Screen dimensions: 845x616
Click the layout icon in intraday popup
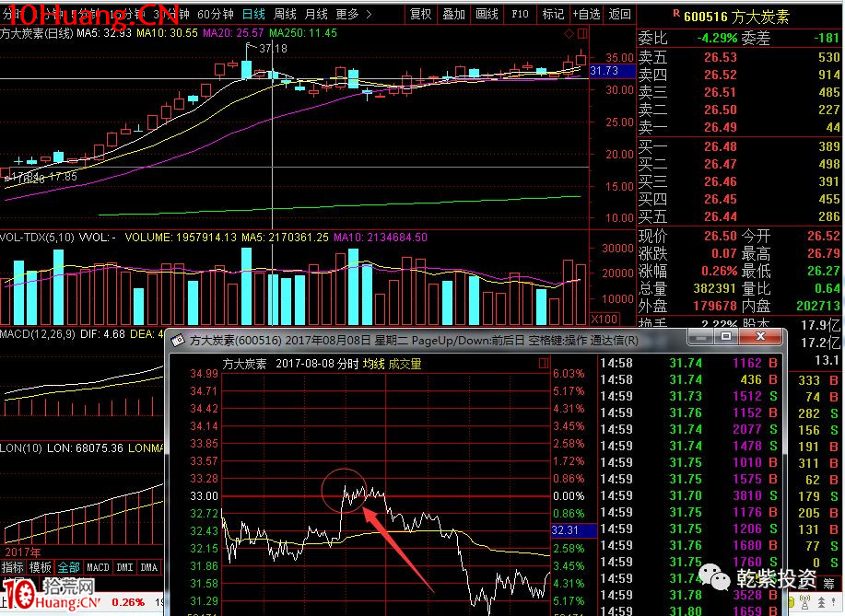544,363
